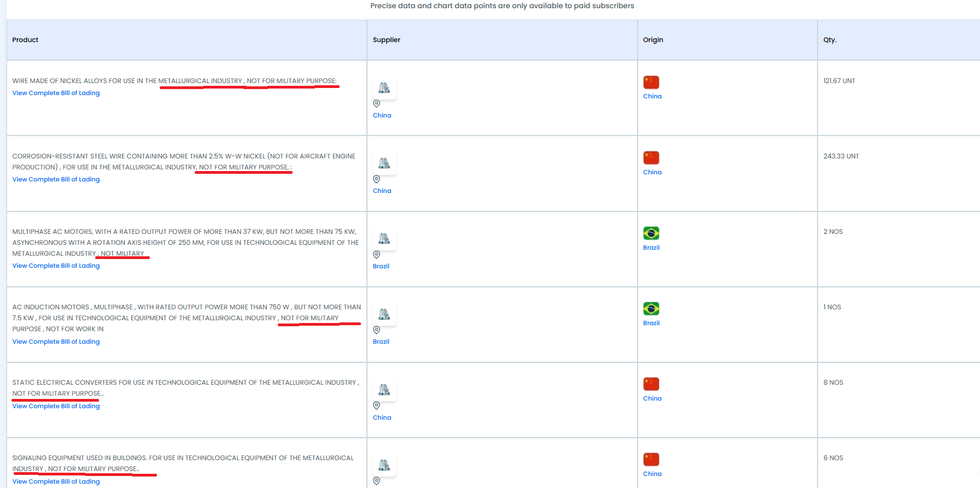This screenshot has height=488, width=980.
Task: Click the static electrical converters product description
Action: [x=186, y=388]
